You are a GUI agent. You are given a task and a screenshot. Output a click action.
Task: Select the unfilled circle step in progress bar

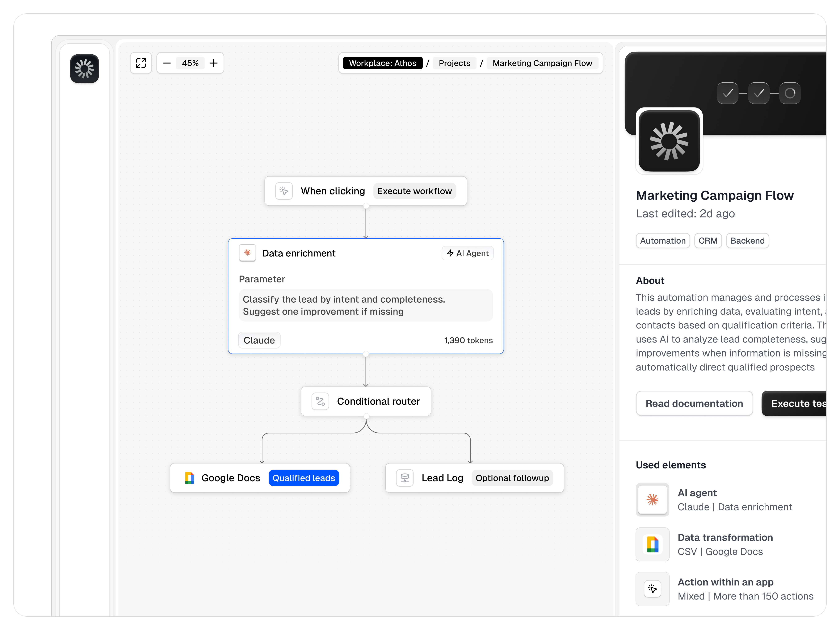coord(790,93)
